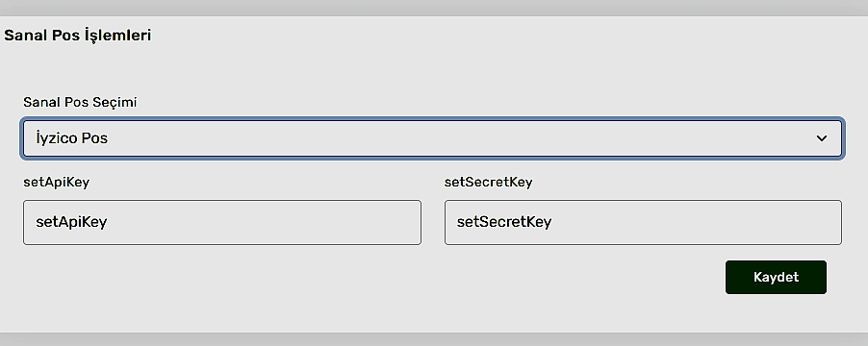Focus the setSecretKey input field

[643, 222]
